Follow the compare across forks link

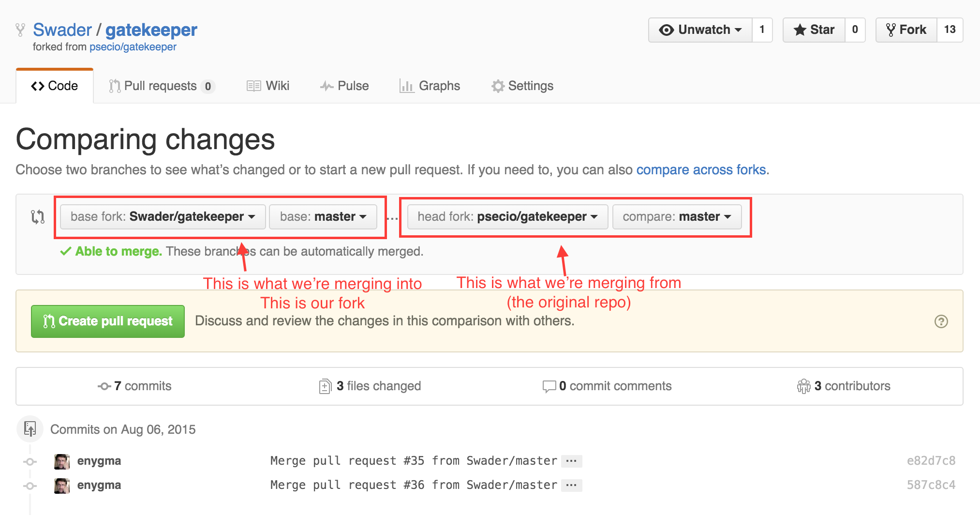701,170
